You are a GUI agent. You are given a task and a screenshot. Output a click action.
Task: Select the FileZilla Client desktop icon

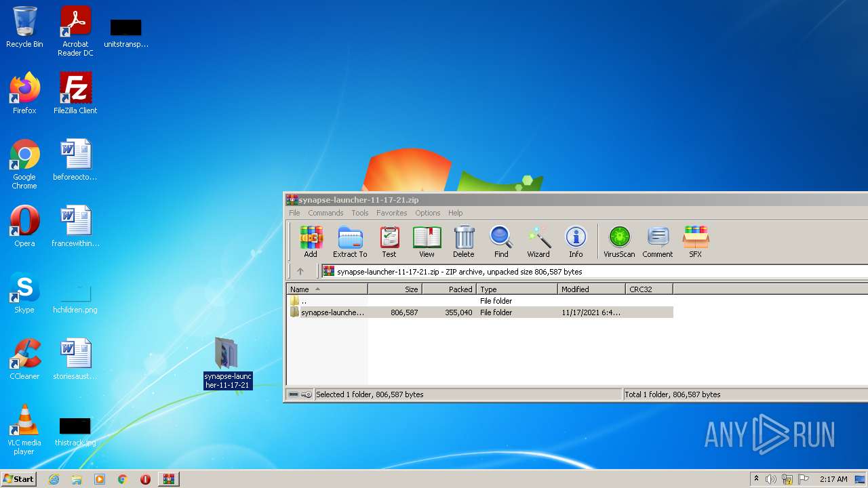pyautogui.click(x=75, y=94)
